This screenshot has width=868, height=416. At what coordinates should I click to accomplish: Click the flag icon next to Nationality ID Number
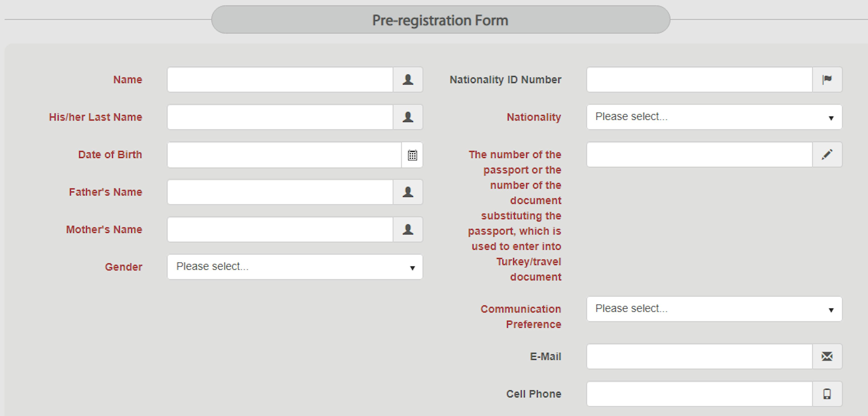click(x=827, y=80)
